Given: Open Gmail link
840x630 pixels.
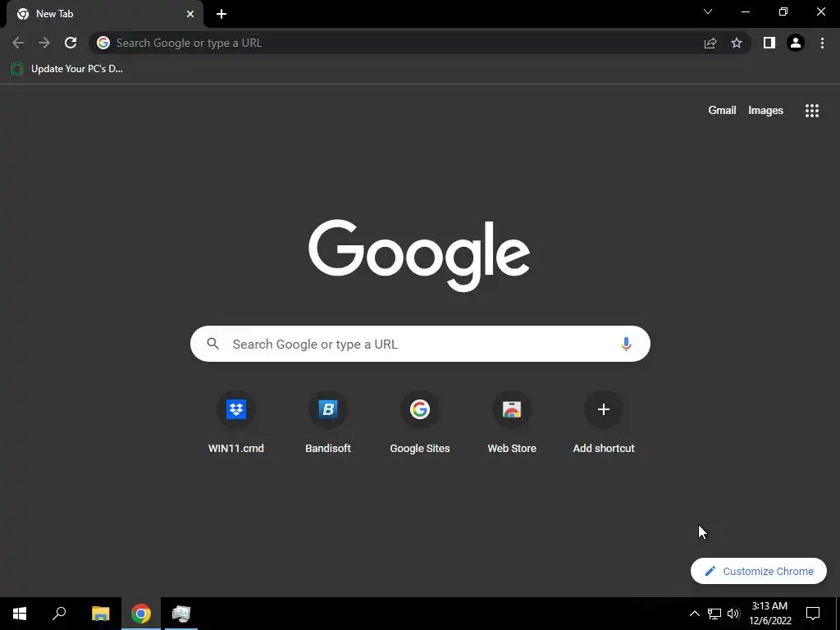Looking at the screenshot, I should (x=722, y=111).
